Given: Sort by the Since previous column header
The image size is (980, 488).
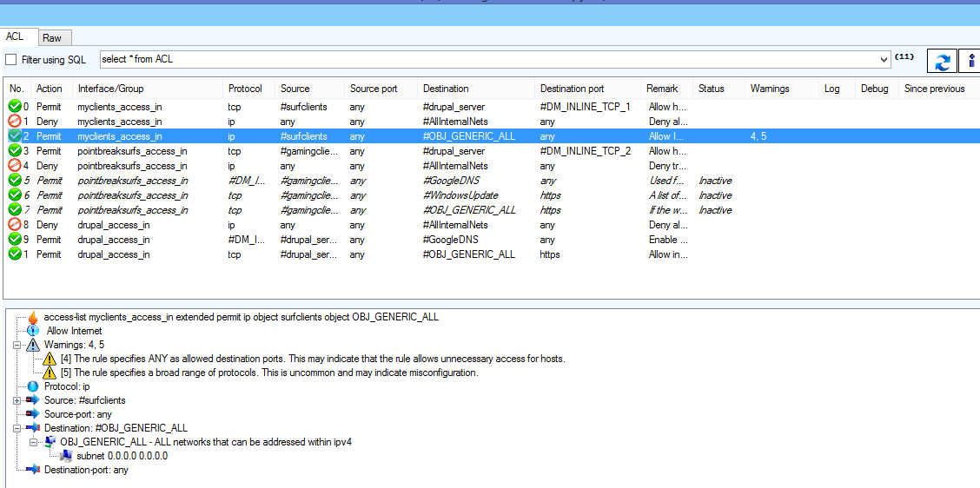Looking at the screenshot, I should 939,89.
